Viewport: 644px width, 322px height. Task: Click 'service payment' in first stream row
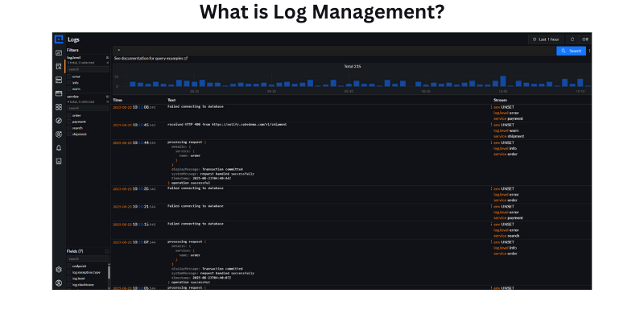click(508, 118)
